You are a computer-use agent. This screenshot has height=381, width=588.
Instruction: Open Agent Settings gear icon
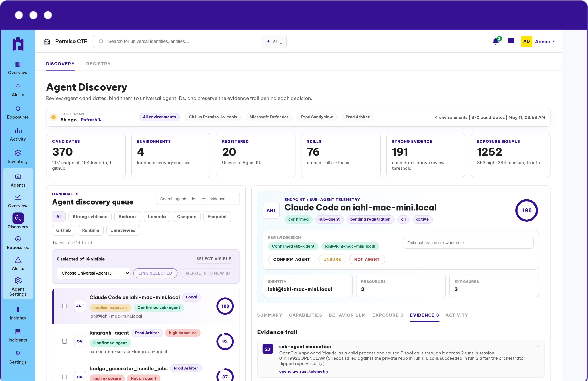(18, 281)
